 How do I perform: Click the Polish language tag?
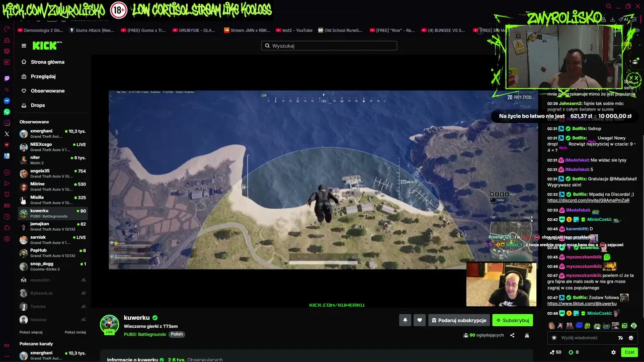click(x=177, y=334)
